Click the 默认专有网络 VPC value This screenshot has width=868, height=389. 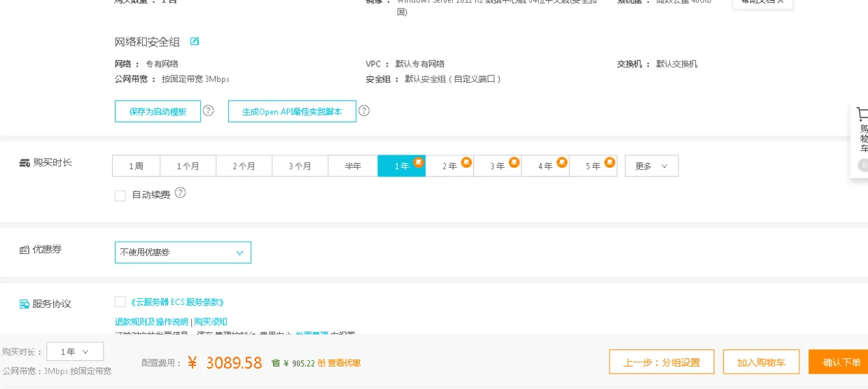419,64
